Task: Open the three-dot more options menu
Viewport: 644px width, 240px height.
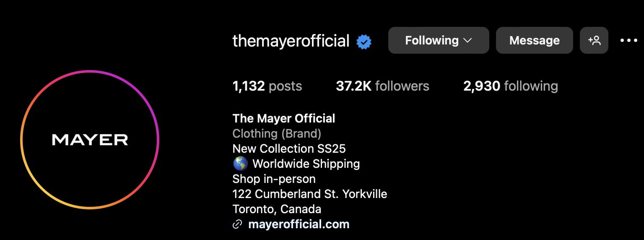Action: (x=628, y=41)
